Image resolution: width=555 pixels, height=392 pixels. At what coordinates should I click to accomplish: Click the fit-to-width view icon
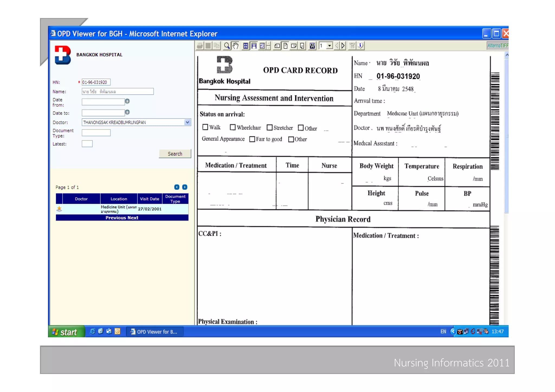click(254, 46)
